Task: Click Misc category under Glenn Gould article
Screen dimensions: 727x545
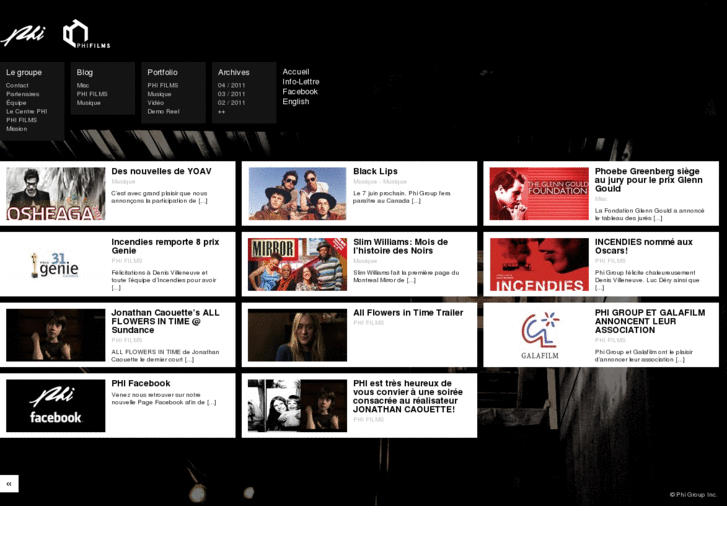Action: (601, 199)
